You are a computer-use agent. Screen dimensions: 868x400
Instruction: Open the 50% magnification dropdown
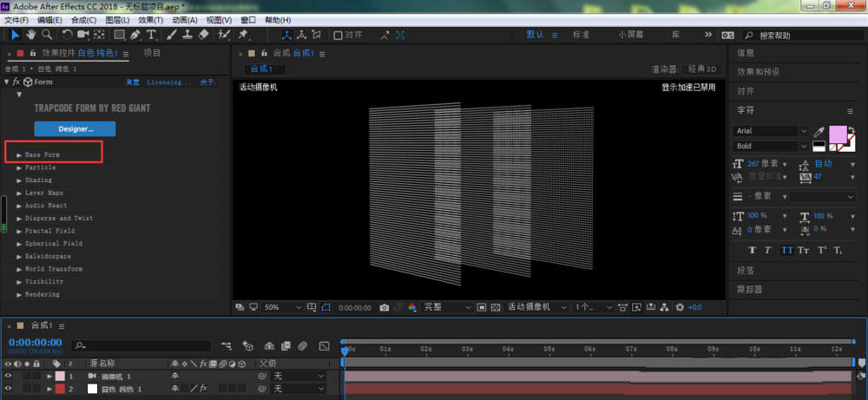coord(283,307)
